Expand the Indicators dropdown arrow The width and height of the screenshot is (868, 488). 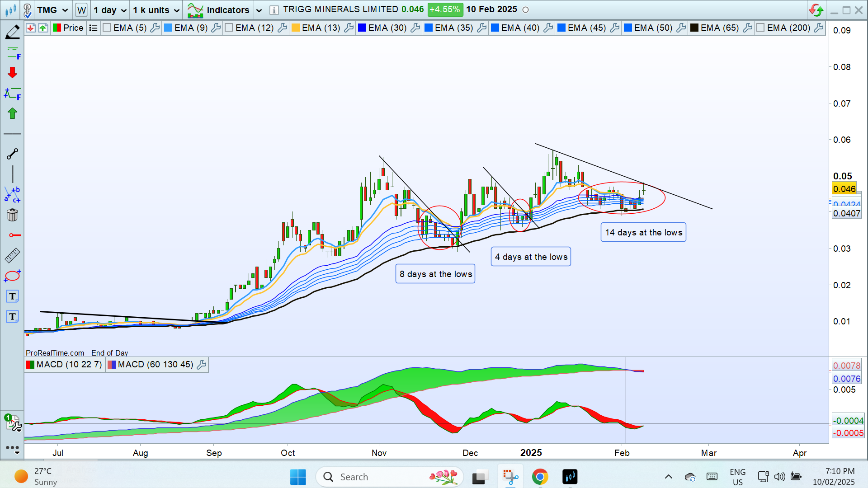[259, 10]
